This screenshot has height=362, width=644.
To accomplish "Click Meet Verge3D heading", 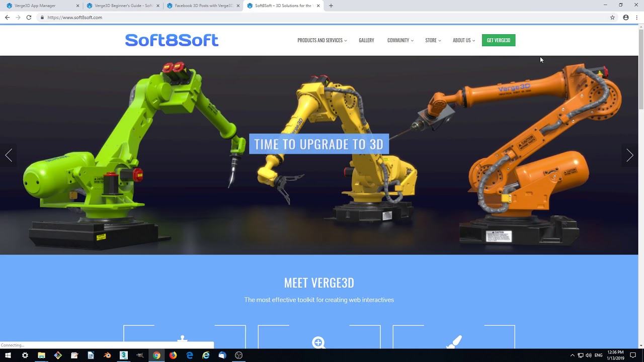I will point(319,283).
